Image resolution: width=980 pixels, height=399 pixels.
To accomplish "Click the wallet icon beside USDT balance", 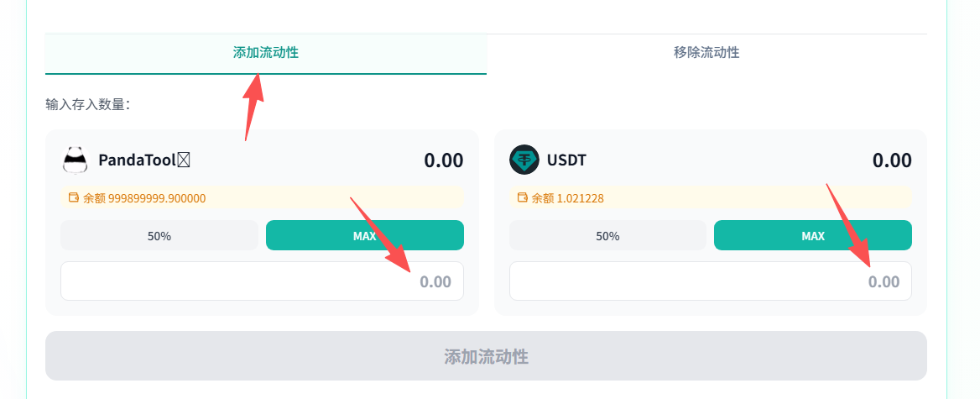I will [x=523, y=198].
